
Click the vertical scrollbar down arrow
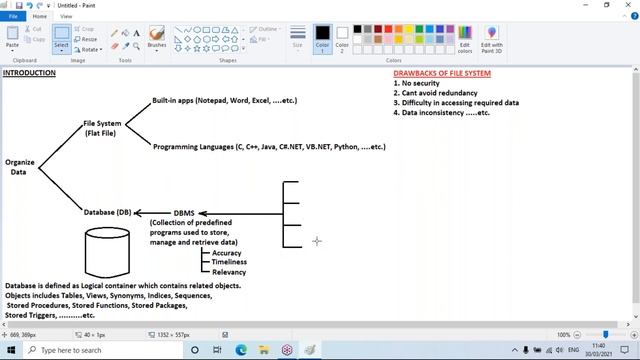pyautogui.click(x=636, y=317)
